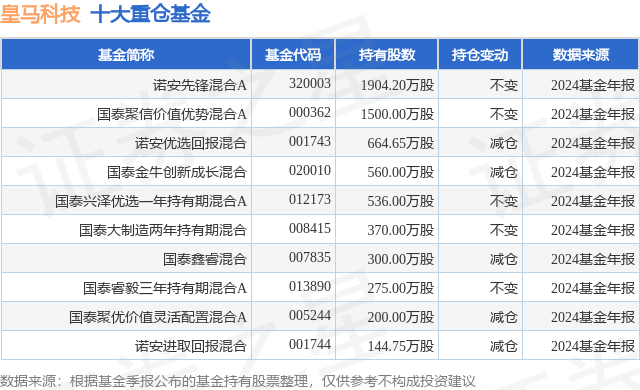640x390 pixels.
Task: Click the 持仓变动 column header
Action: coord(480,54)
